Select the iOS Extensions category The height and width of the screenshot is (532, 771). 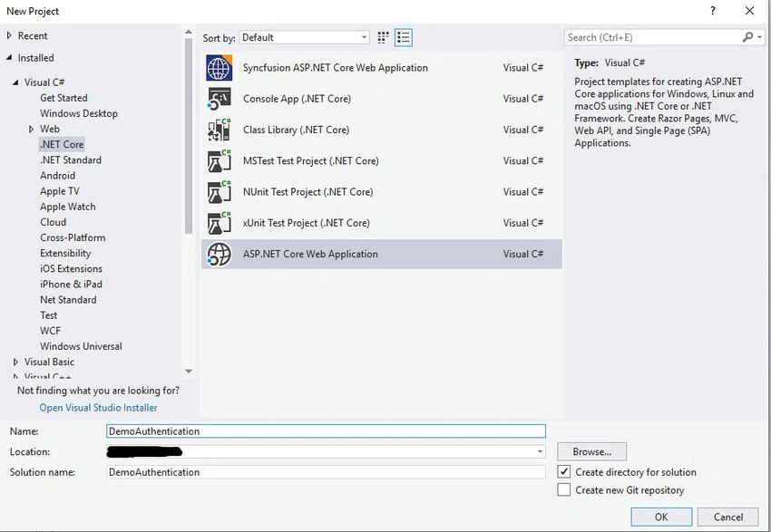click(72, 268)
